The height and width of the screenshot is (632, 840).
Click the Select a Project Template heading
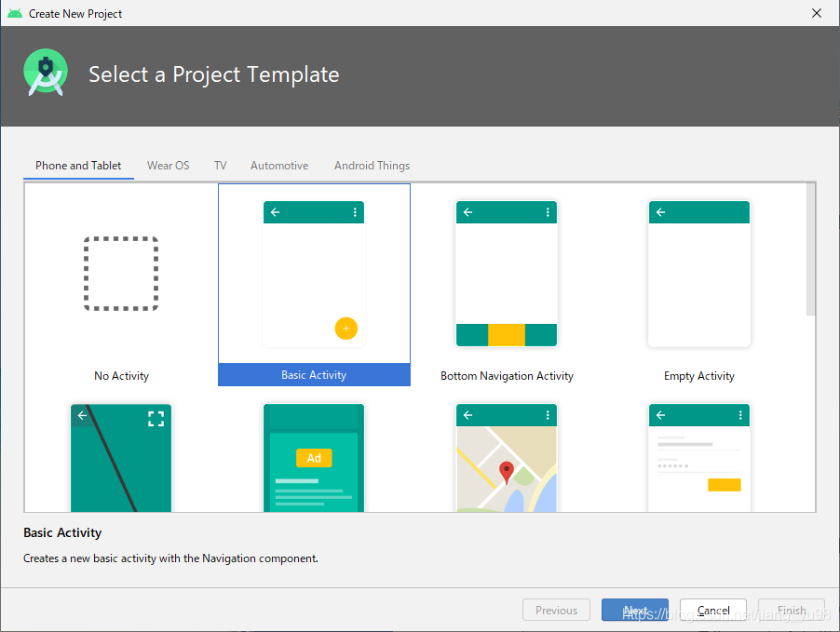coord(214,74)
